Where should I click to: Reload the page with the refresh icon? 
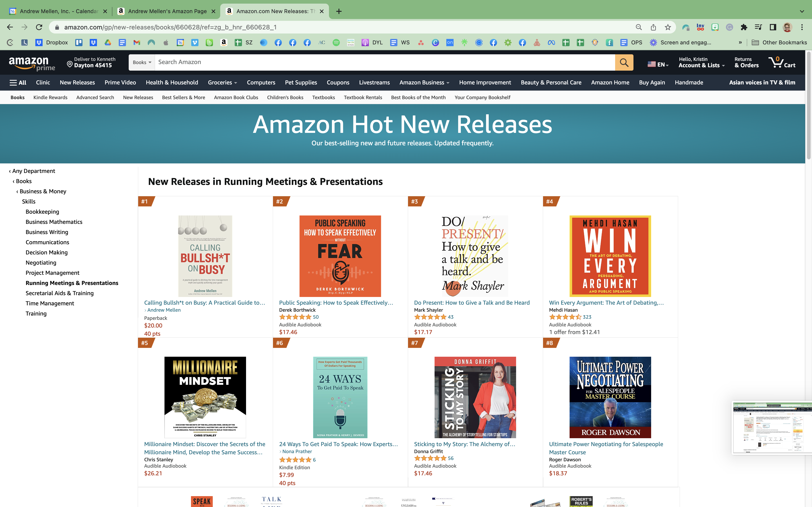[x=39, y=27]
